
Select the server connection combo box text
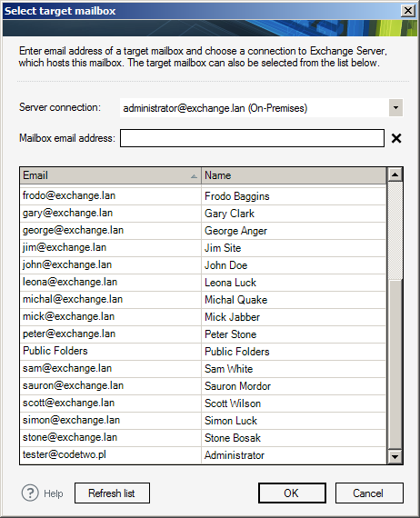coord(215,108)
